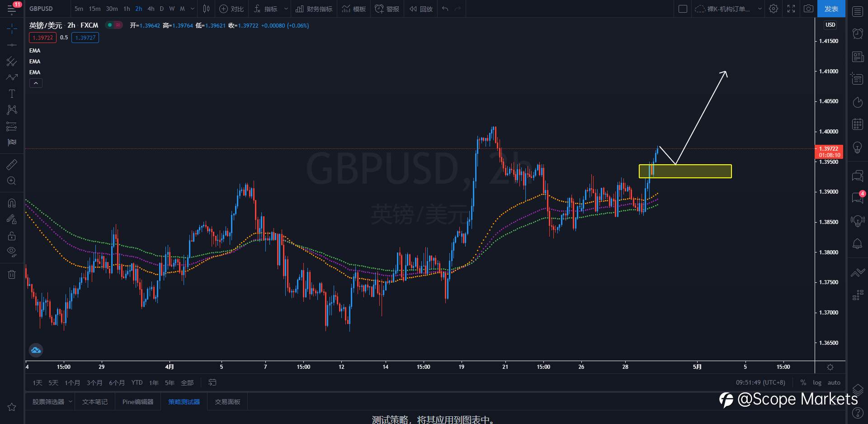Viewport: 868px width, 424px height.
Task: Open the object tree layers icon
Action: (858, 390)
